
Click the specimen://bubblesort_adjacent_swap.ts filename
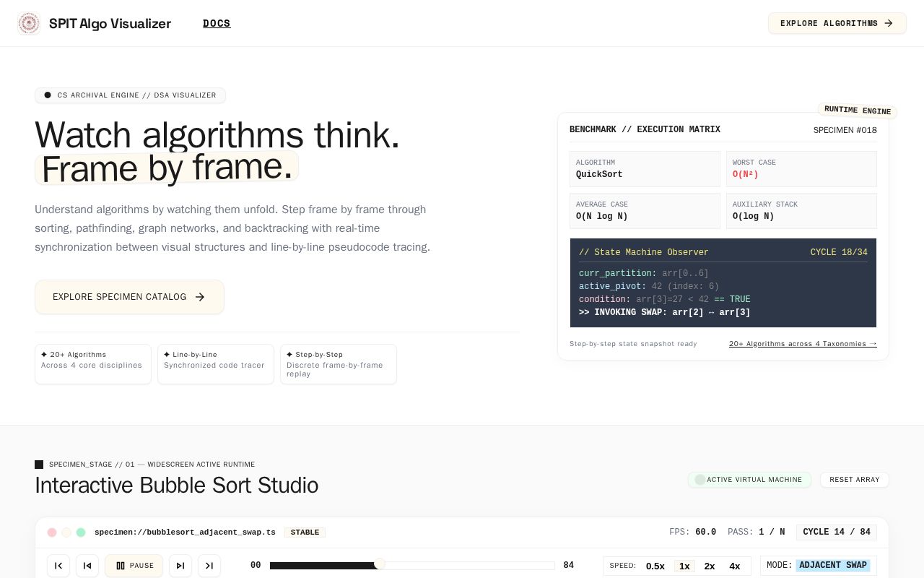pyautogui.click(x=185, y=532)
